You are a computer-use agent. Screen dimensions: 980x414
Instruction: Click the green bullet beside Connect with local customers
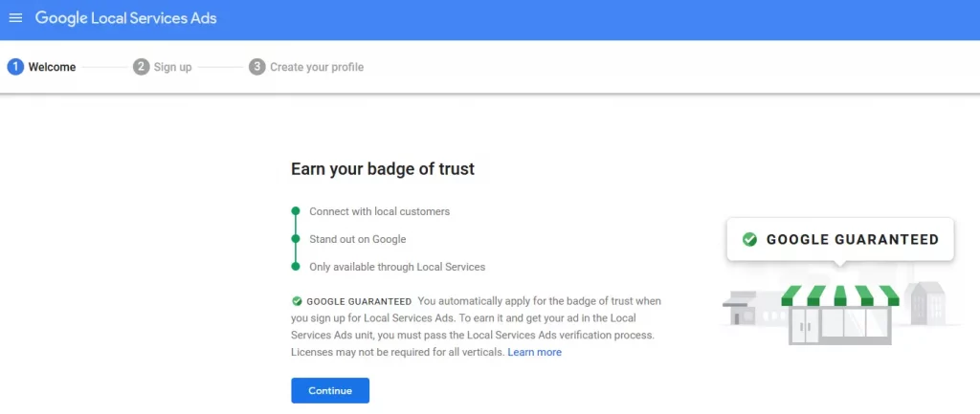point(296,211)
